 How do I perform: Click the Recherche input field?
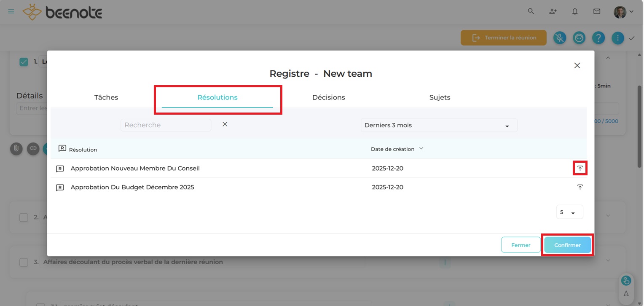(x=166, y=125)
